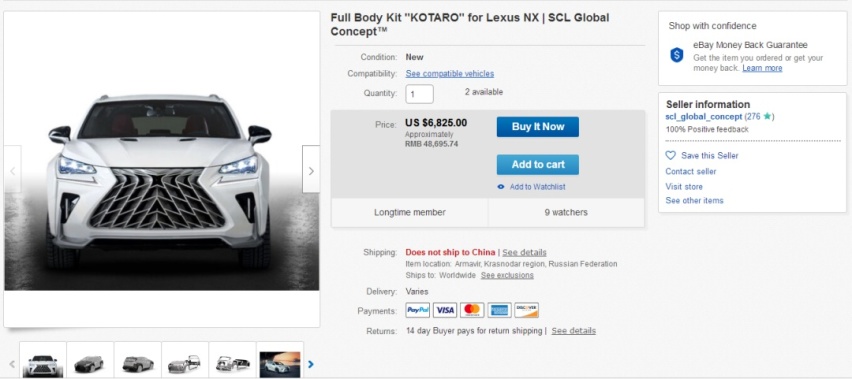This screenshot has height=379, width=852.
Task: Click the VISA payment icon
Action: (x=445, y=310)
